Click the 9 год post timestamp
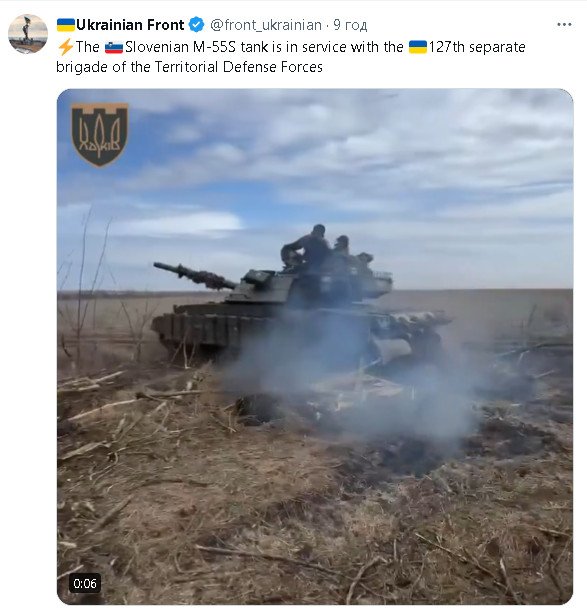The image size is (587, 612). pos(350,25)
